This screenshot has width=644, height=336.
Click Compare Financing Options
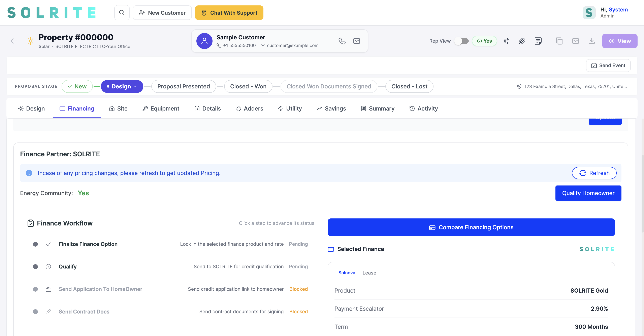pyautogui.click(x=471, y=227)
